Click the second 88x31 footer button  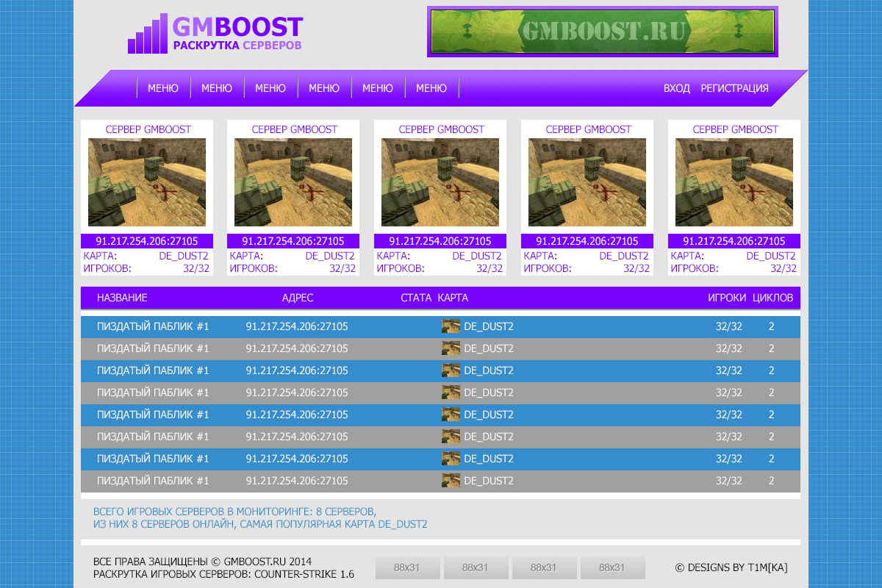(x=476, y=567)
